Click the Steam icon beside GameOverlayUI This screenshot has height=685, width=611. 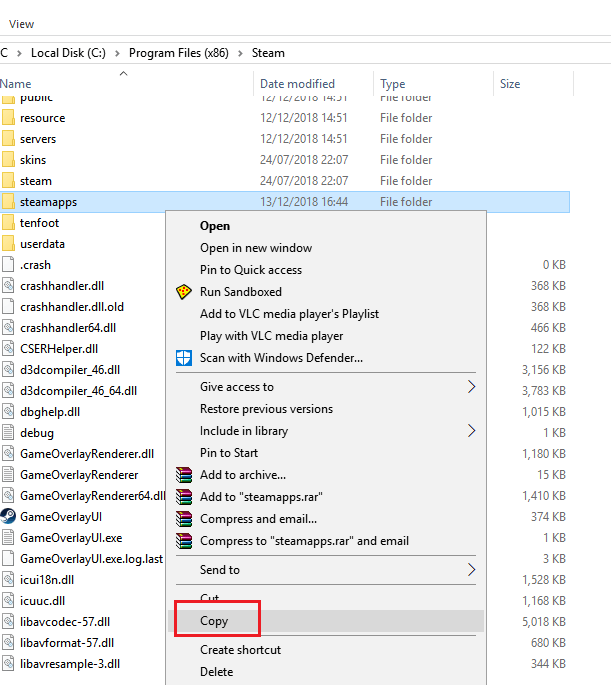[8, 516]
